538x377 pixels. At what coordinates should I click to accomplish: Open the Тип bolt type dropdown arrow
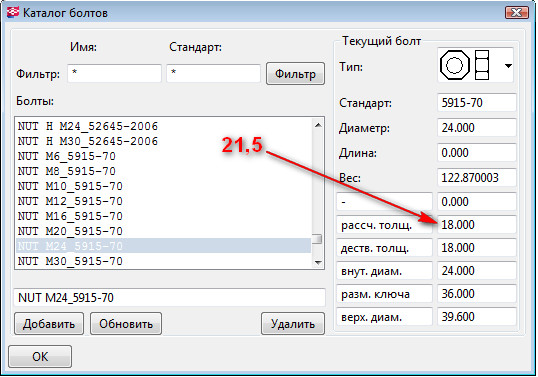click(x=508, y=66)
